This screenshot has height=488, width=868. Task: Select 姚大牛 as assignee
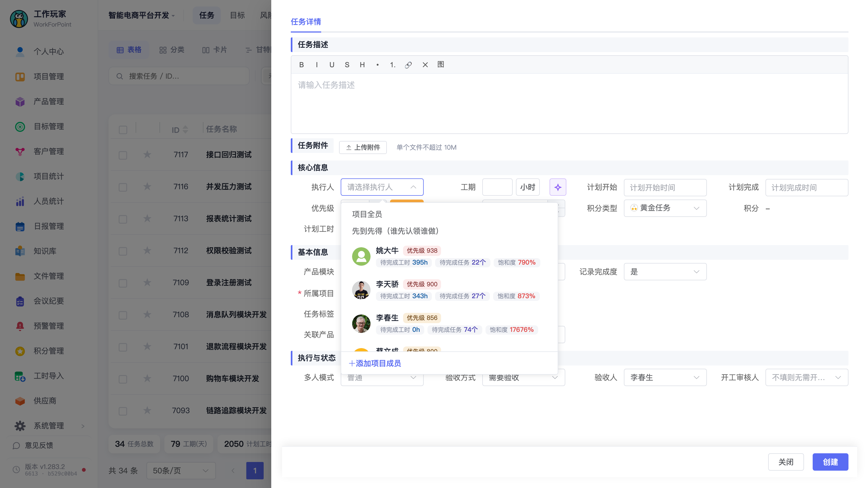coord(449,257)
